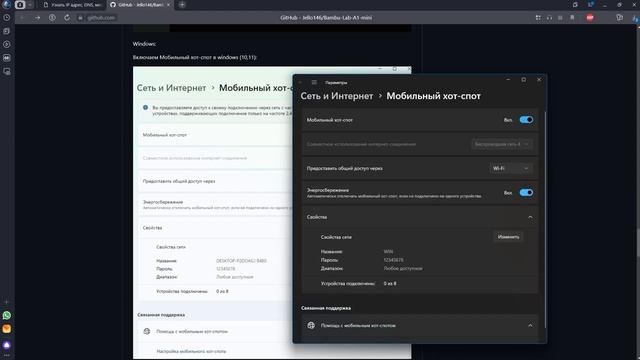Click the Параметры title text

click(336, 82)
